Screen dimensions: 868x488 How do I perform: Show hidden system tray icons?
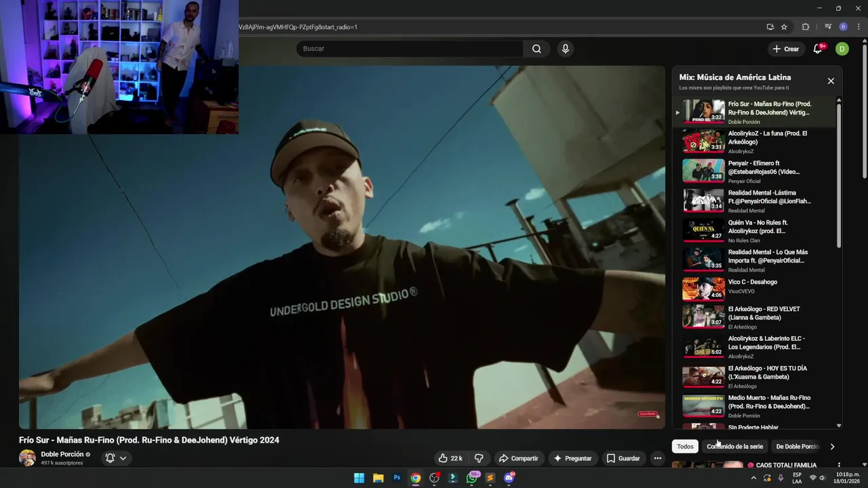[x=753, y=478]
